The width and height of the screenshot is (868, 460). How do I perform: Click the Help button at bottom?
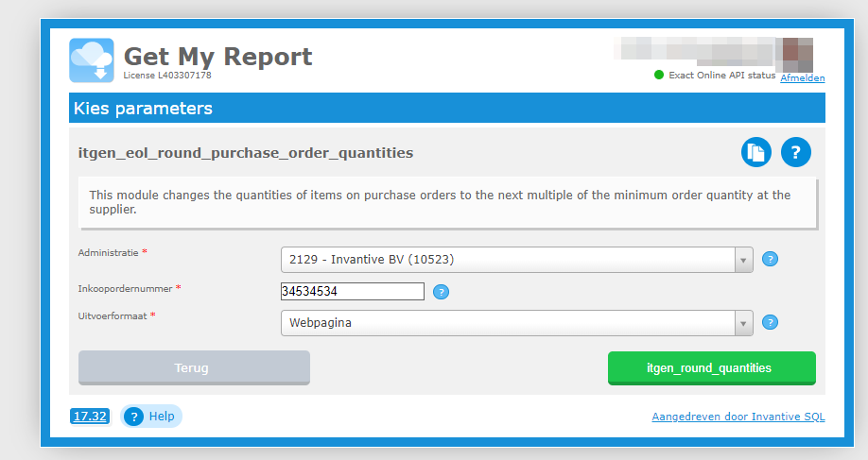tap(151, 417)
